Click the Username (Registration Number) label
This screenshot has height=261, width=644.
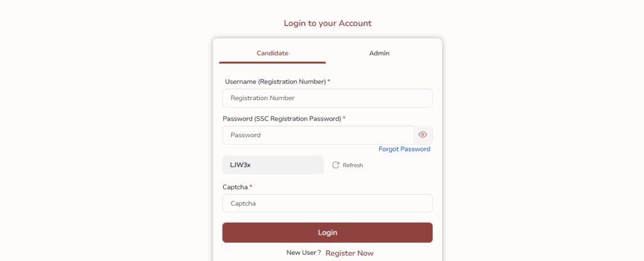pyautogui.click(x=275, y=82)
